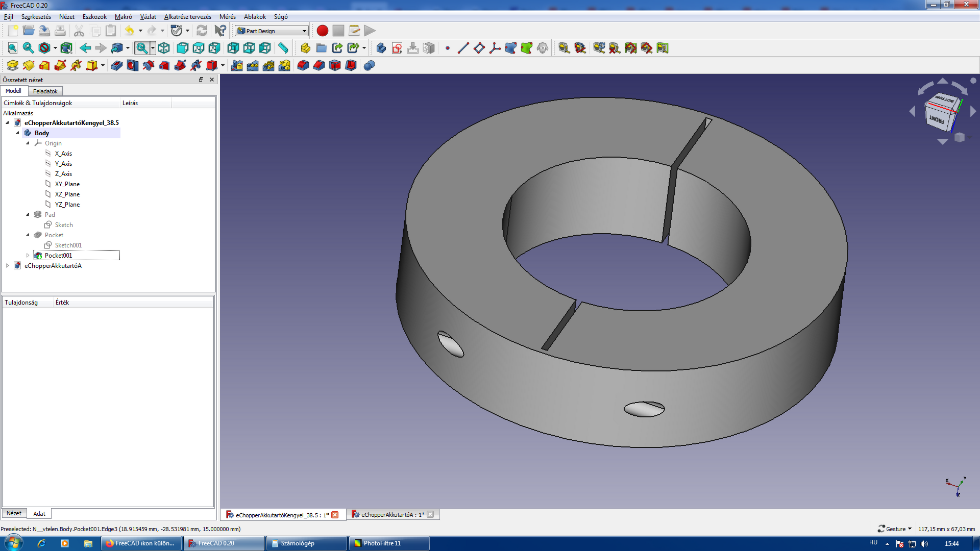Toggle measurement 3D display

coord(647,48)
